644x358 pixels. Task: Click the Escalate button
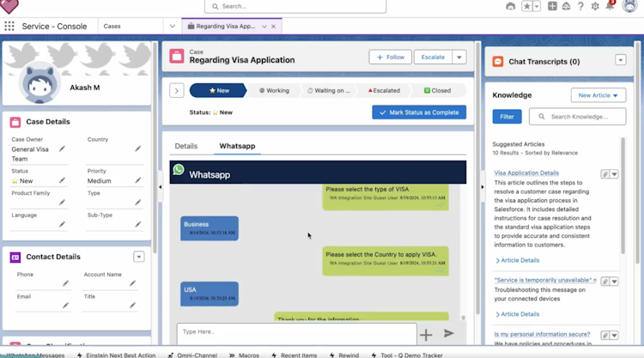[433, 57]
